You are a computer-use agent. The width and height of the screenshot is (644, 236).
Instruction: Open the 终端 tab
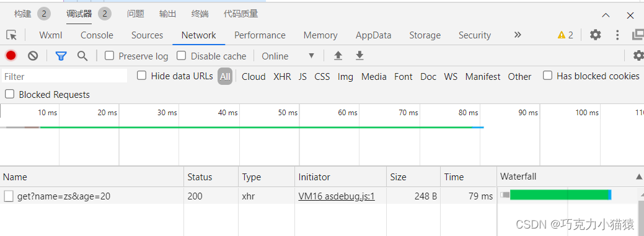pyautogui.click(x=200, y=14)
